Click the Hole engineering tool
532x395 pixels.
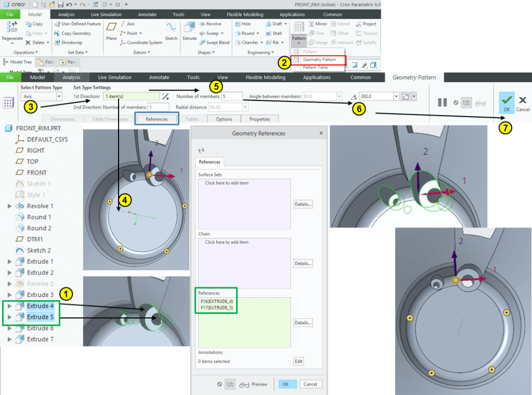[242, 24]
